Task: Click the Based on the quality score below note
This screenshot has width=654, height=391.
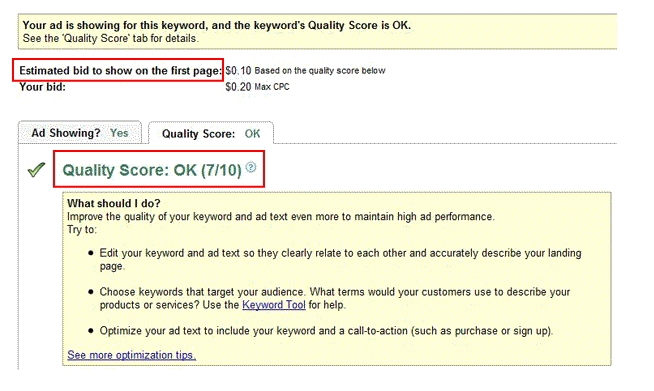Action: tap(320, 71)
